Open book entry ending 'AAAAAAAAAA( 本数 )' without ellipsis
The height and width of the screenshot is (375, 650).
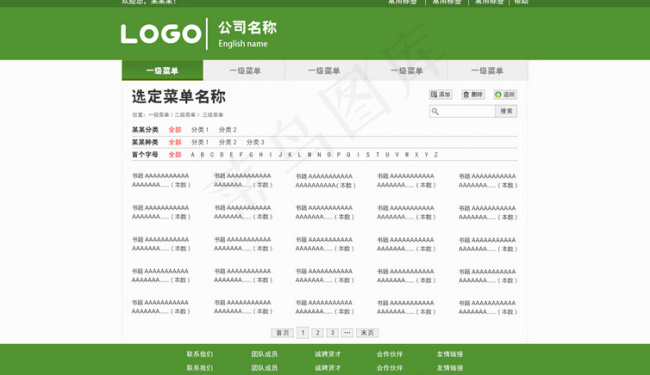325,181
